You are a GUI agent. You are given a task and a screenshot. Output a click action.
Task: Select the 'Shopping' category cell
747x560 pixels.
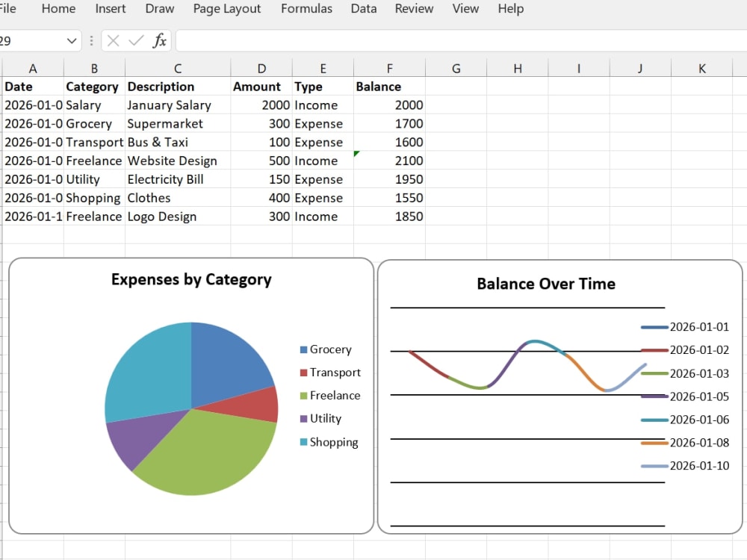(x=94, y=198)
